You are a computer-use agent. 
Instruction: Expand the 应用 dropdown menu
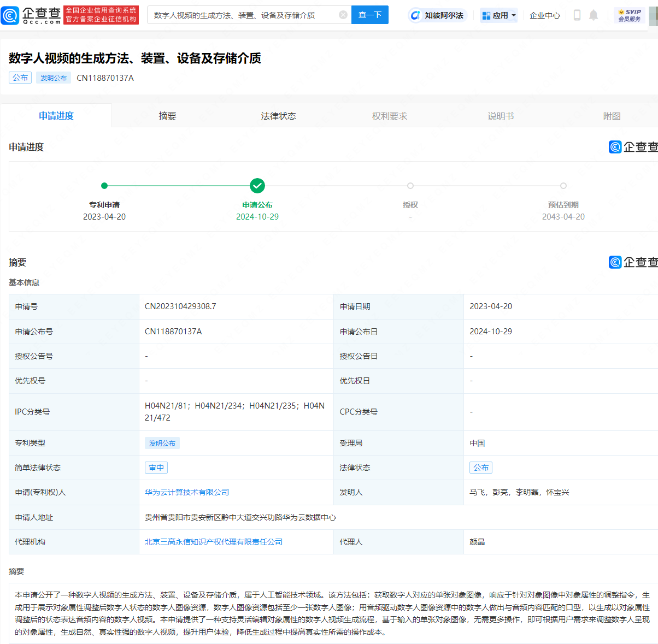tap(498, 15)
